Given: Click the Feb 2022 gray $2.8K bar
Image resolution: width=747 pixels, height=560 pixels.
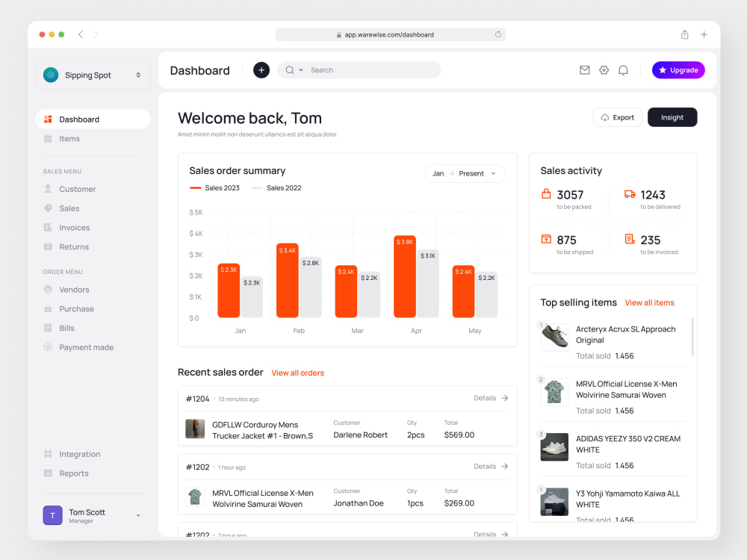Looking at the screenshot, I should point(310,287).
